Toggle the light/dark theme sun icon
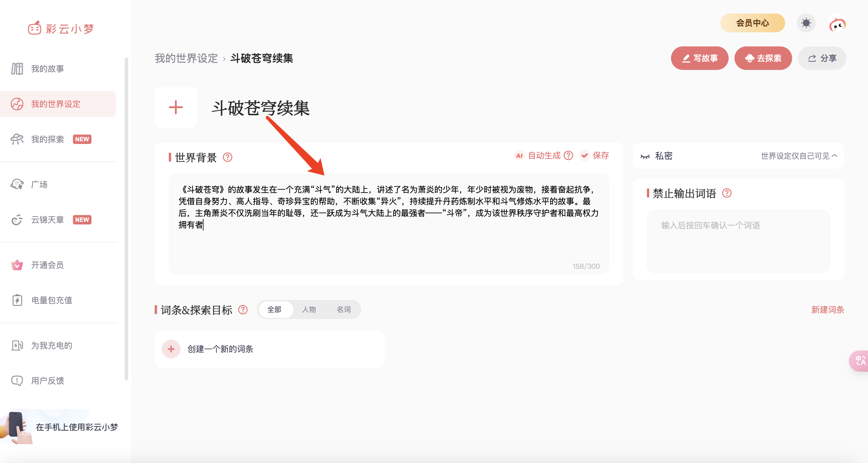The width and height of the screenshot is (868, 463). point(806,23)
